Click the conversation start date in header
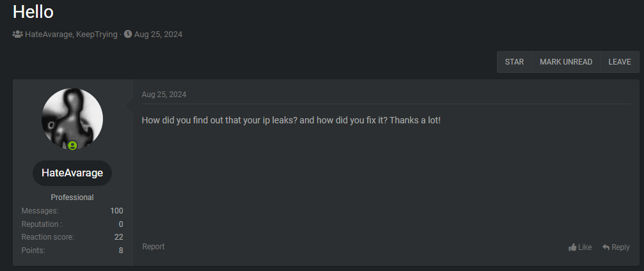644x271 pixels. pos(158,35)
